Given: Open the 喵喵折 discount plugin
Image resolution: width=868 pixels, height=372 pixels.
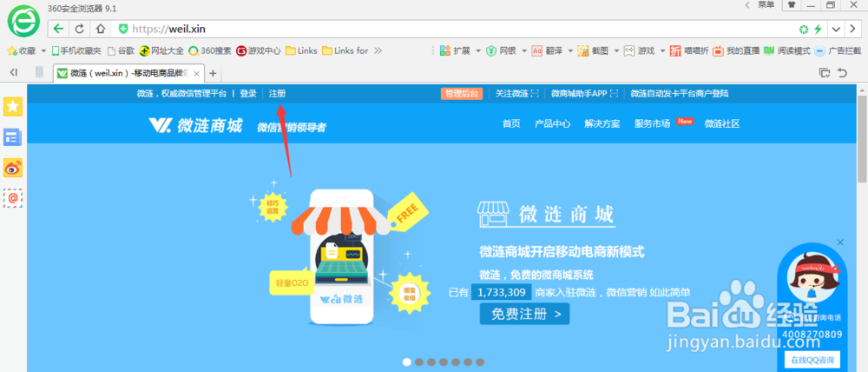Looking at the screenshot, I should coord(689,51).
